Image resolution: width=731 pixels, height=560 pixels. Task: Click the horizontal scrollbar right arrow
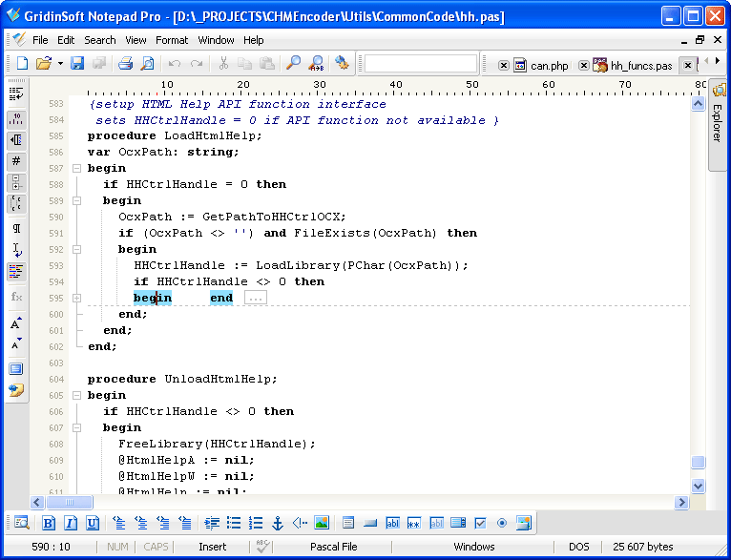tap(681, 502)
